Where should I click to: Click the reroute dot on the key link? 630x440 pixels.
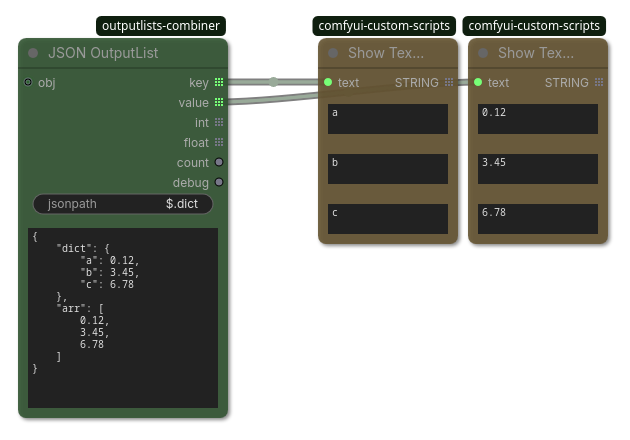[x=274, y=82]
